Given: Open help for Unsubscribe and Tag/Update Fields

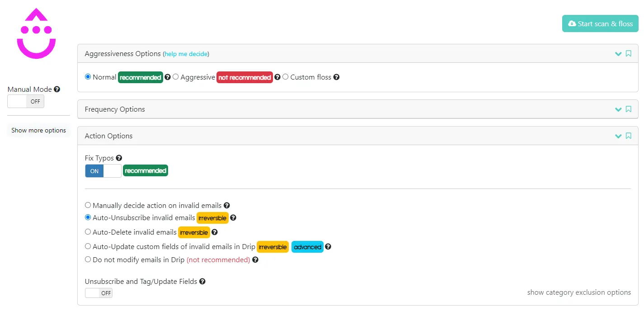Looking at the screenshot, I should point(202,282).
